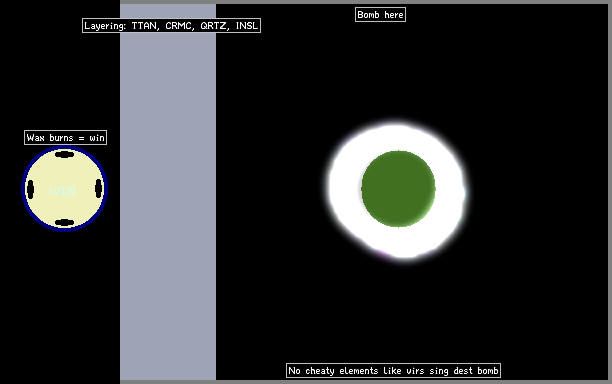
Task: Select the "No cheaty elements" sign
Action: tap(393, 370)
